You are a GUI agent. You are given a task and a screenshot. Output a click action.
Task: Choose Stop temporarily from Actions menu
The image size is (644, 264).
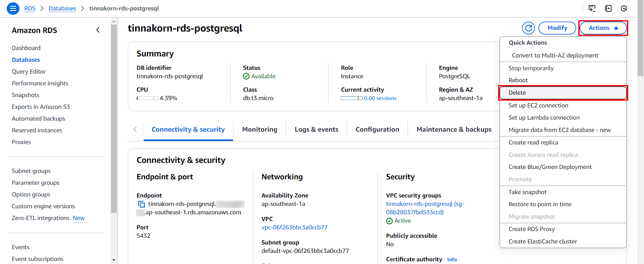click(x=563, y=68)
